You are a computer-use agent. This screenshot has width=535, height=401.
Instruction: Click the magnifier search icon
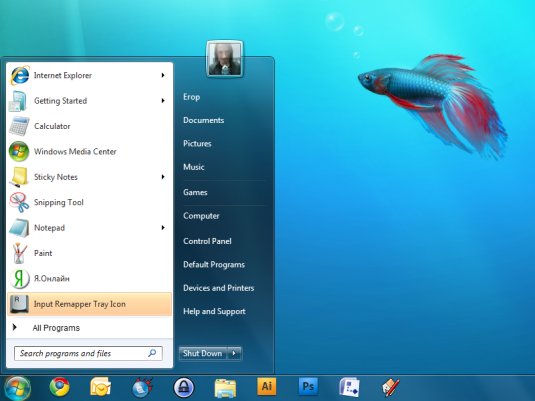pyautogui.click(x=152, y=353)
